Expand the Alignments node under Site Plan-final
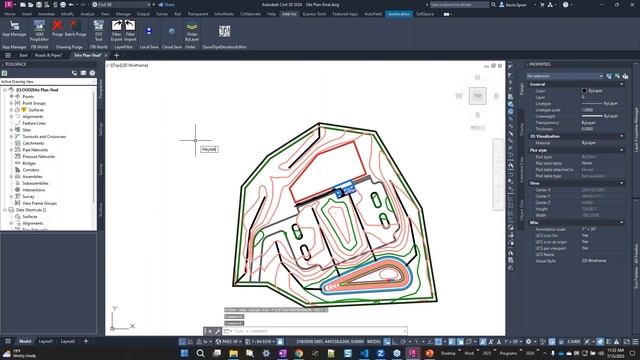Viewport: 640px width, 360px height. (x=11, y=116)
